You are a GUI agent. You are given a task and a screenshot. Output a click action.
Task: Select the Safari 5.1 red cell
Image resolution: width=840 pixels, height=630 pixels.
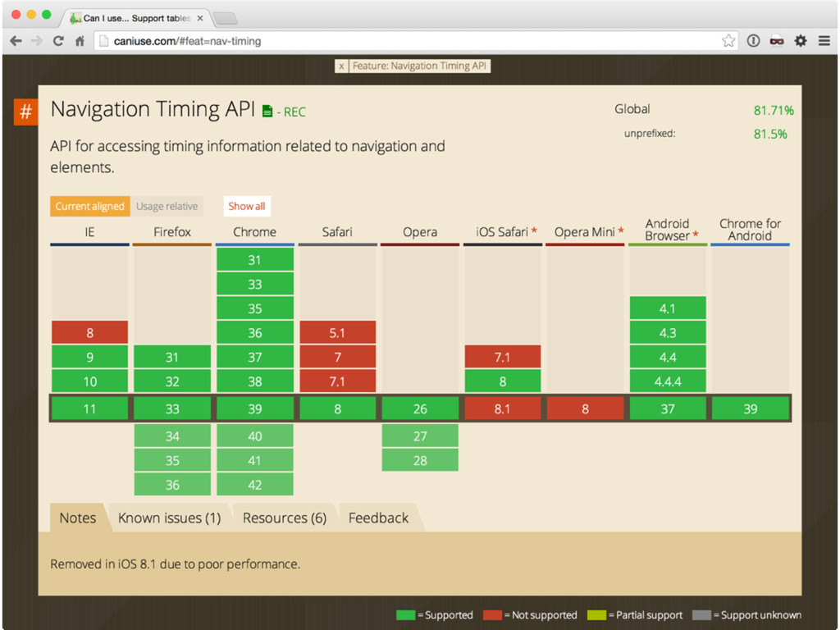click(x=337, y=333)
